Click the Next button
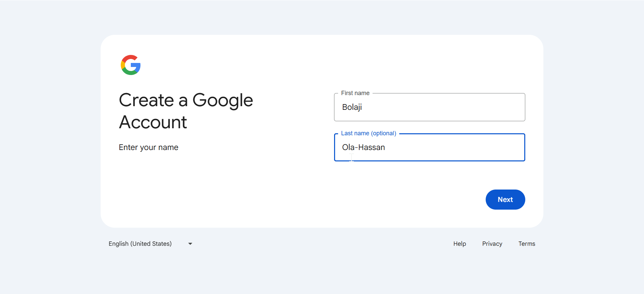The height and width of the screenshot is (294, 644). [x=505, y=200]
